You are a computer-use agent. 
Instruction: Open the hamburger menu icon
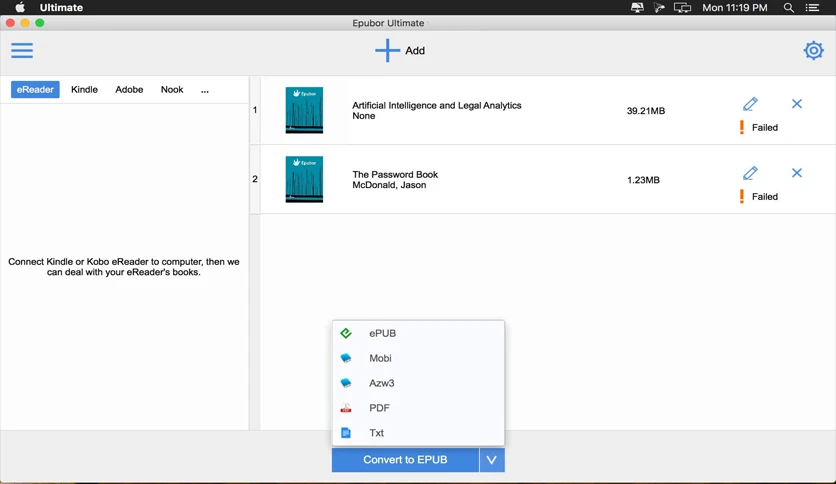(22, 51)
